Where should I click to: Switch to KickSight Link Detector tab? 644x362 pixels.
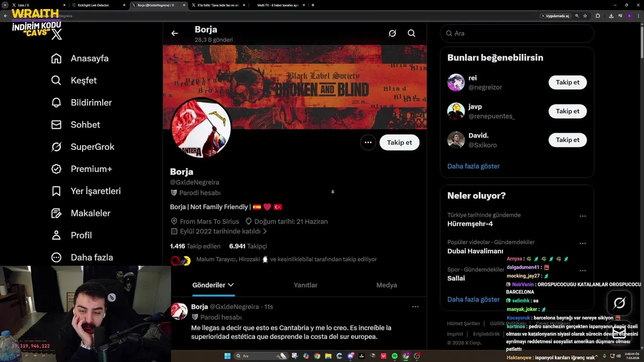(99, 5)
